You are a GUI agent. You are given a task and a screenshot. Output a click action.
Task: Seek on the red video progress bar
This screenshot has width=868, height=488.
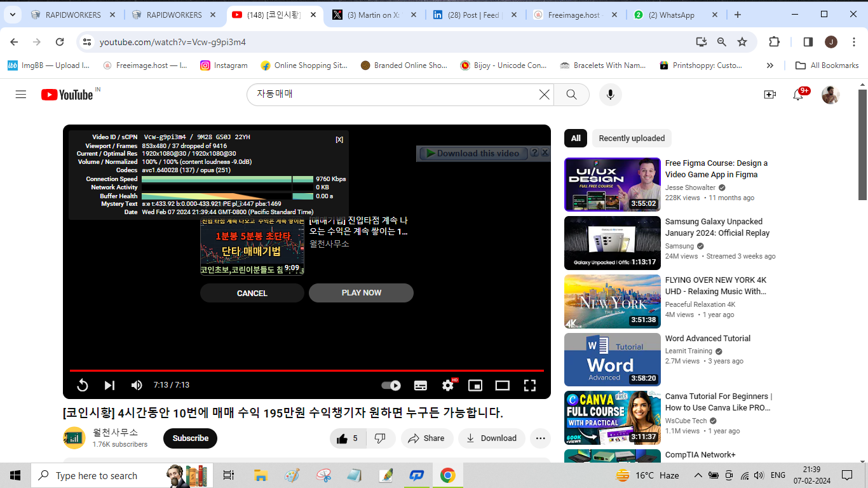click(306, 370)
